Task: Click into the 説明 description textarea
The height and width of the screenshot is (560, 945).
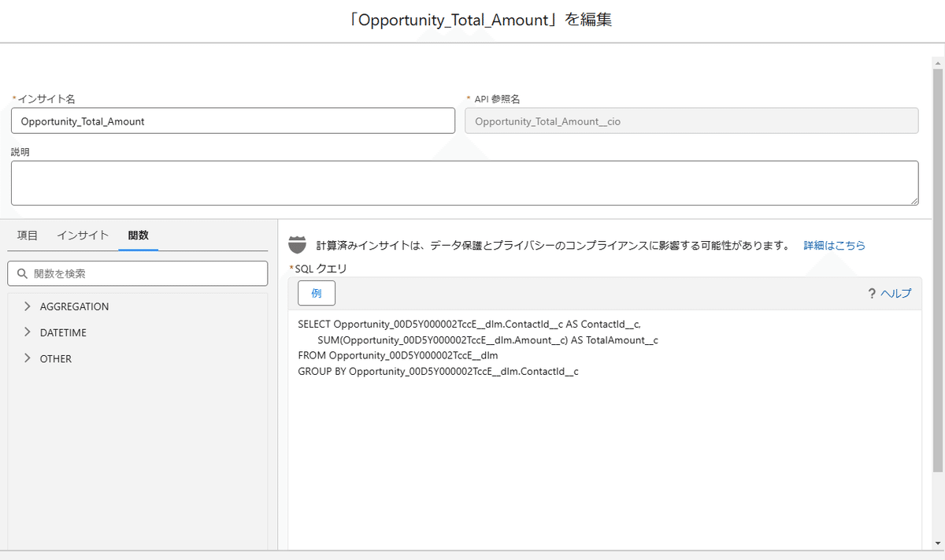Action: pos(465,184)
